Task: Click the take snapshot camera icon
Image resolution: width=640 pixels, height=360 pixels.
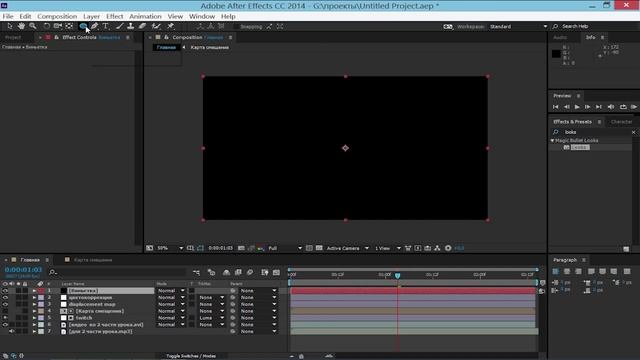Action: click(241, 248)
